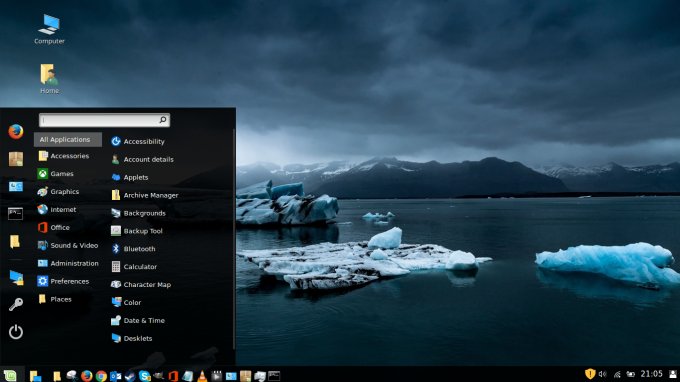The width and height of the screenshot is (680, 382).
Task: Open the calendar from the 21:05 clock
Action: point(651,374)
